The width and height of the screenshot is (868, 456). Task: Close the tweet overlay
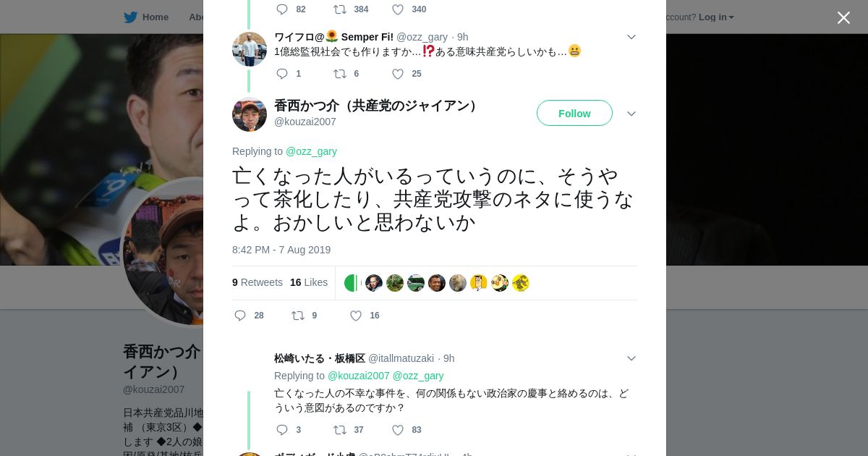(x=843, y=17)
